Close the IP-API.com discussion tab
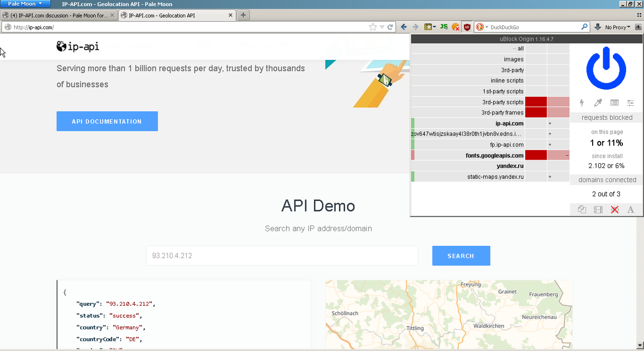 coord(112,15)
